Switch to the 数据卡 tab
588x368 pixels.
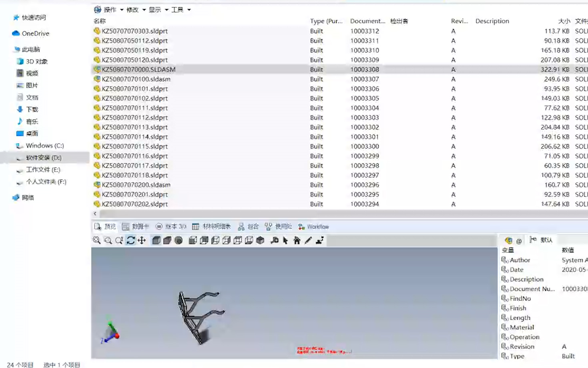tap(139, 226)
